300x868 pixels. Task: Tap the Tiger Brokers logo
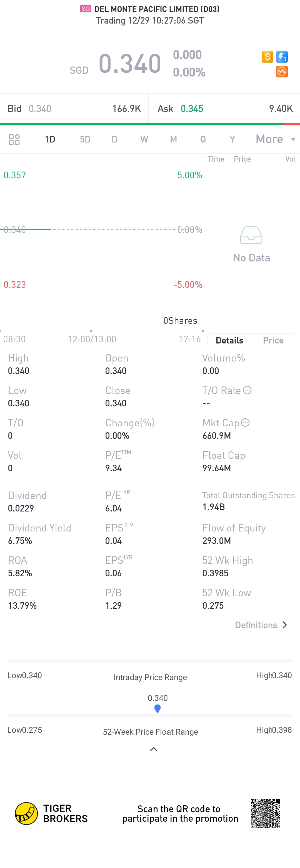click(26, 813)
